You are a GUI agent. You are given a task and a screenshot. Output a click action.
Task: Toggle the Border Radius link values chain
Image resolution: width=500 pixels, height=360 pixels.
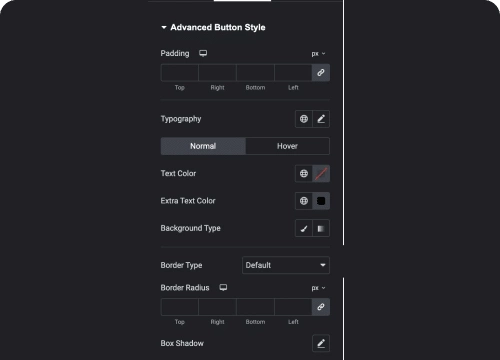pyautogui.click(x=321, y=307)
